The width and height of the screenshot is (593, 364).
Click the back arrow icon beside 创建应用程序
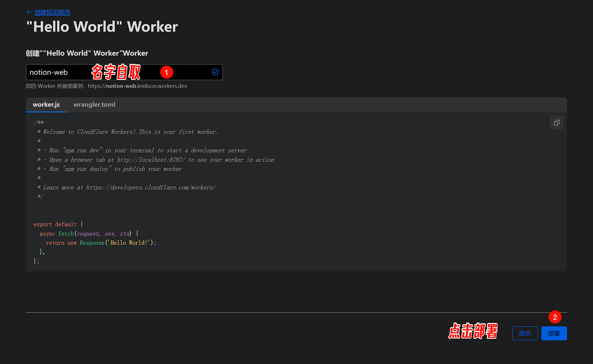(29, 12)
